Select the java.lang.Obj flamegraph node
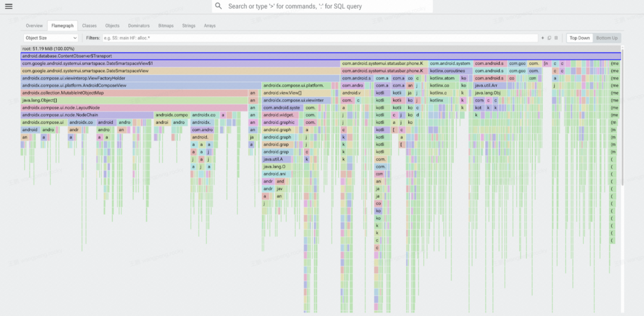Screen dimensions: 644x316 click(x=490, y=93)
